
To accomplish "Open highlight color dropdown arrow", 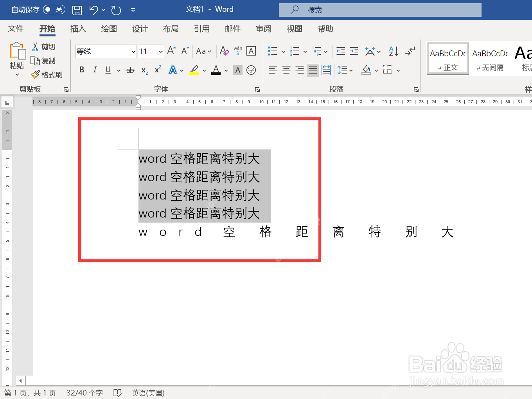I will pos(204,71).
